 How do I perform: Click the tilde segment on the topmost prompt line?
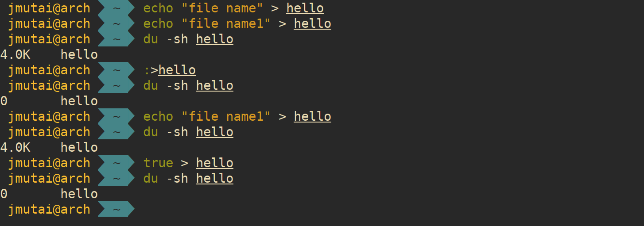click(x=116, y=8)
